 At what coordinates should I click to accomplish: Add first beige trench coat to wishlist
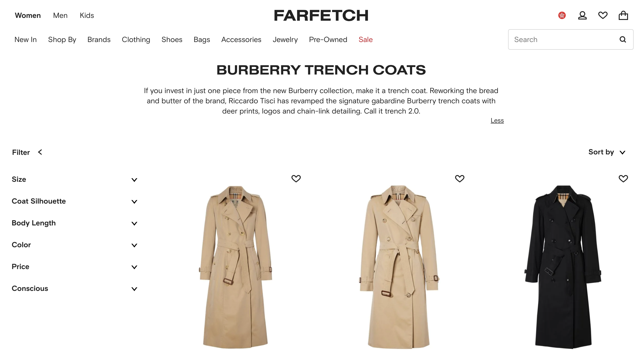(x=296, y=179)
